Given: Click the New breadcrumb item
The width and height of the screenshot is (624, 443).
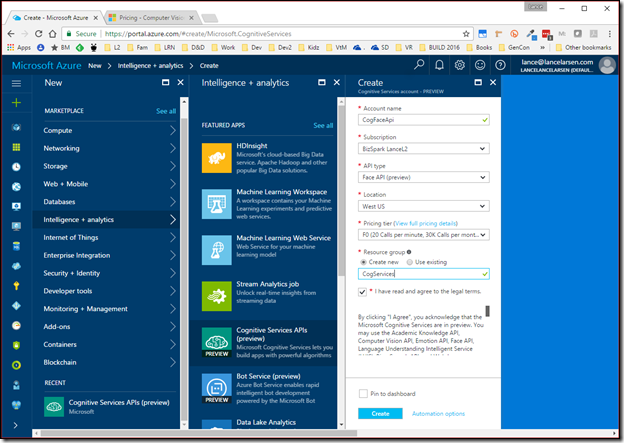Looking at the screenshot, I should (95, 66).
